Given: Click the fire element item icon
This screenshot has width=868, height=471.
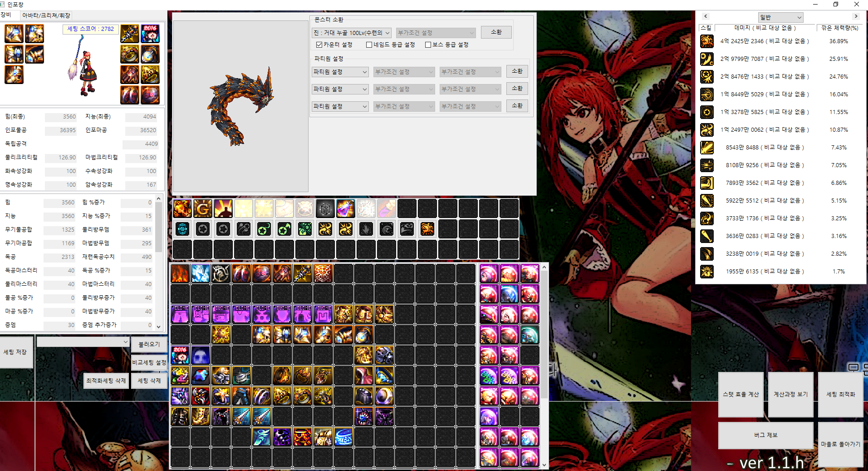Looking at the screenshot, I should tap(180, 273).
